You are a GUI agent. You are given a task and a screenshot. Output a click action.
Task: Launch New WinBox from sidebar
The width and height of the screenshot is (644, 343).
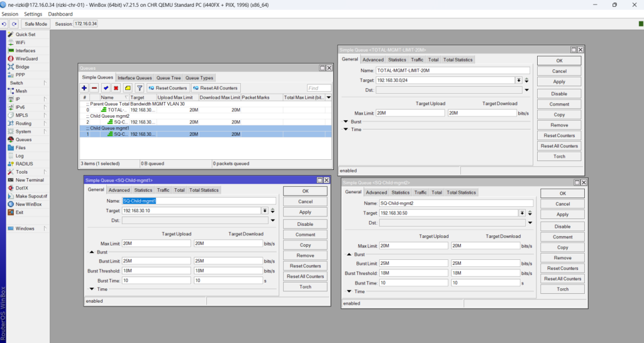coord(28,204)
